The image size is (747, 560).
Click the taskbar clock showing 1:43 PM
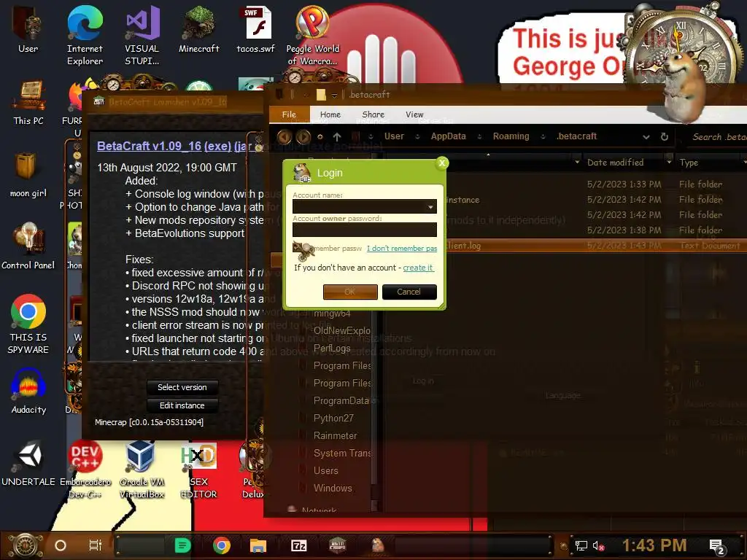click(x=654, y=545)
